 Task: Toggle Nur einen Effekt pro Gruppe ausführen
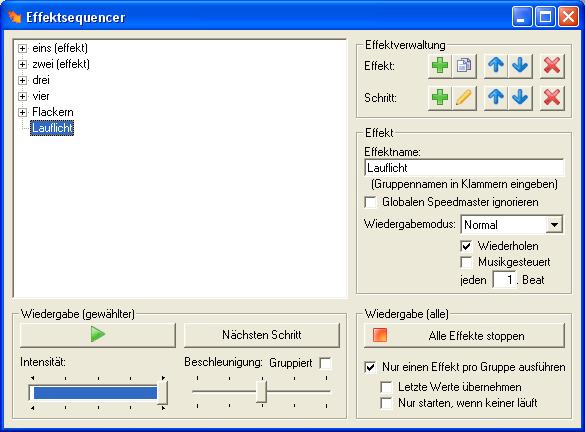point(370,367)
